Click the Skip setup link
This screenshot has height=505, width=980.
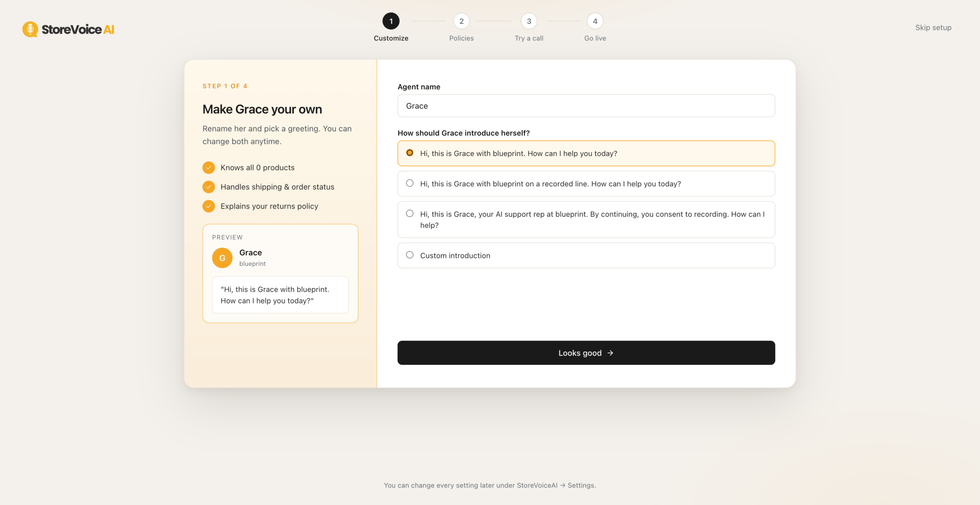click(933, 28)
